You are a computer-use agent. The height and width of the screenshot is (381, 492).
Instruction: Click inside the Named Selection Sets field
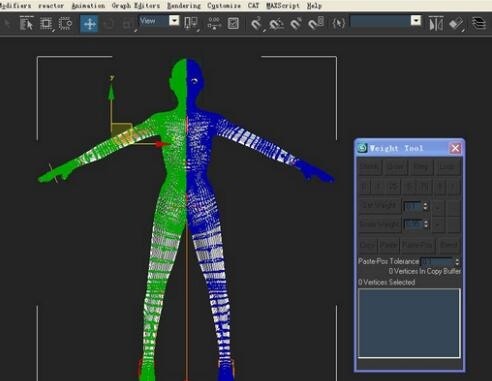tap(380, 21)
